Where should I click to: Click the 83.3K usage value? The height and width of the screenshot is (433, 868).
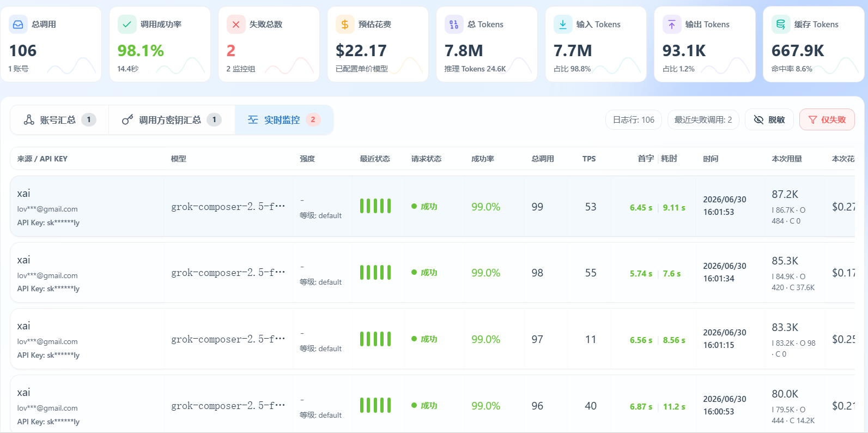[x=785, y=327]
